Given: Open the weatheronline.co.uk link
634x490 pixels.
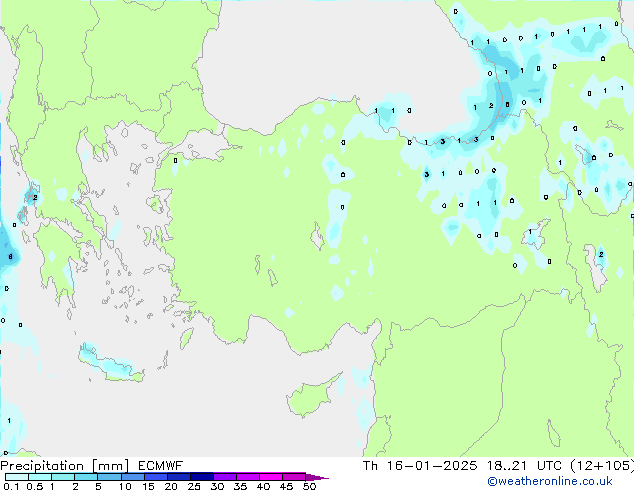Looking at the screenshot, I should pos(550,481).
